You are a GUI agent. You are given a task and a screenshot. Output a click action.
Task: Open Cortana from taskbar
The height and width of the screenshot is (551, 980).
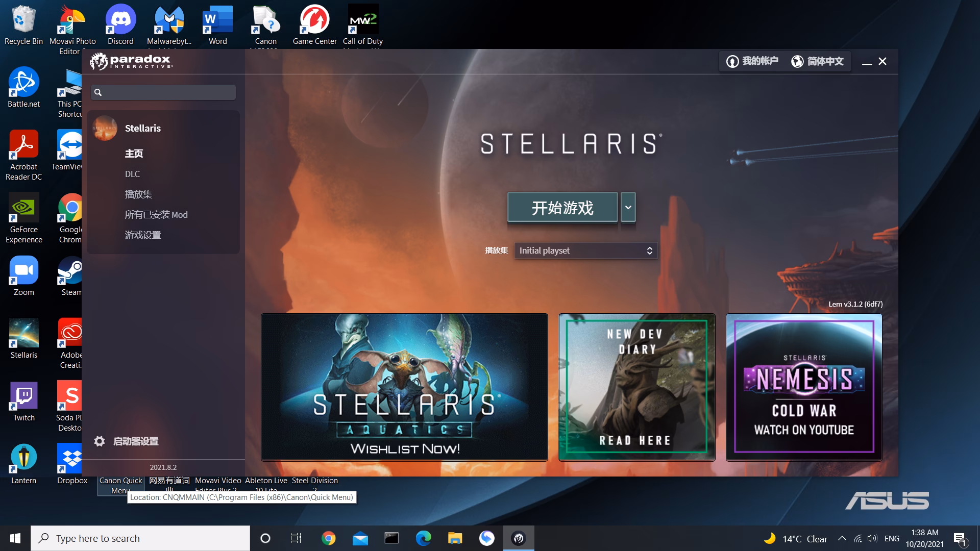click(265, 538)
